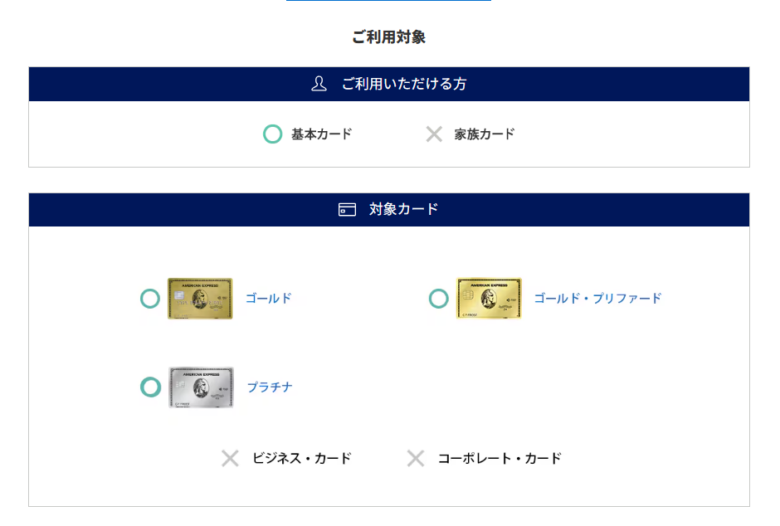Click the credit card icon beside 対象カード
Screen dimensions: 780x526
pos(347,210)
